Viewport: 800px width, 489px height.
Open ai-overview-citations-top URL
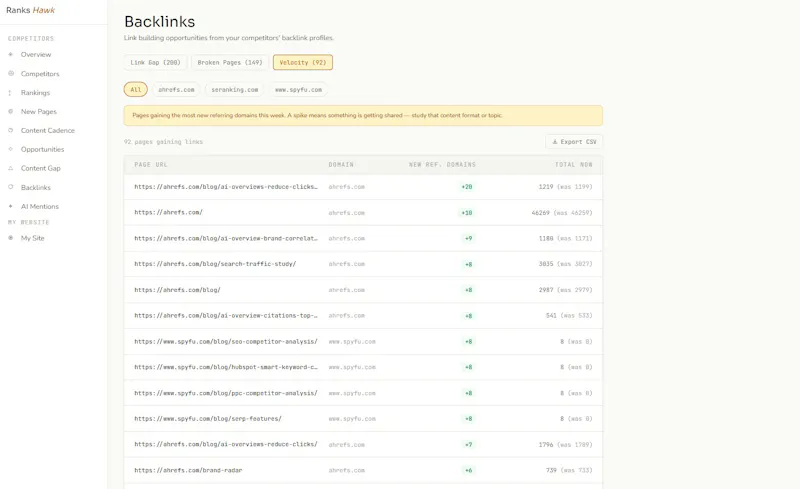(226, 315)
